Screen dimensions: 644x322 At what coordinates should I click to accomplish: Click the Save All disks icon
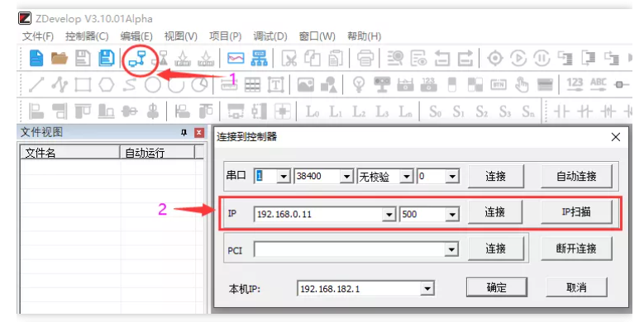click(x=107, y=59)
